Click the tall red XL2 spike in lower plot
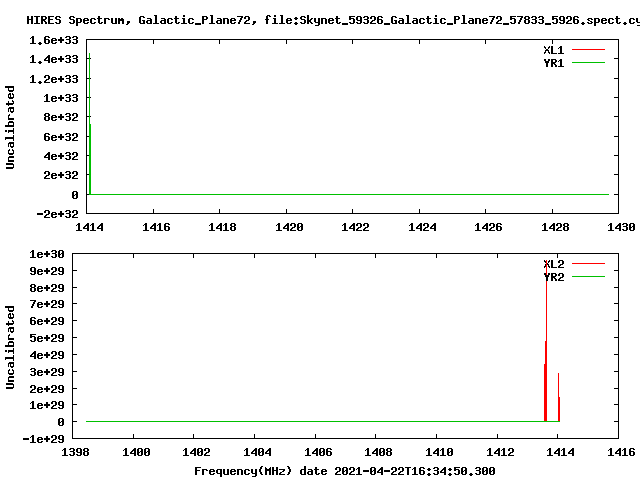This screenshot has height=480, width=640. point(546,343)
